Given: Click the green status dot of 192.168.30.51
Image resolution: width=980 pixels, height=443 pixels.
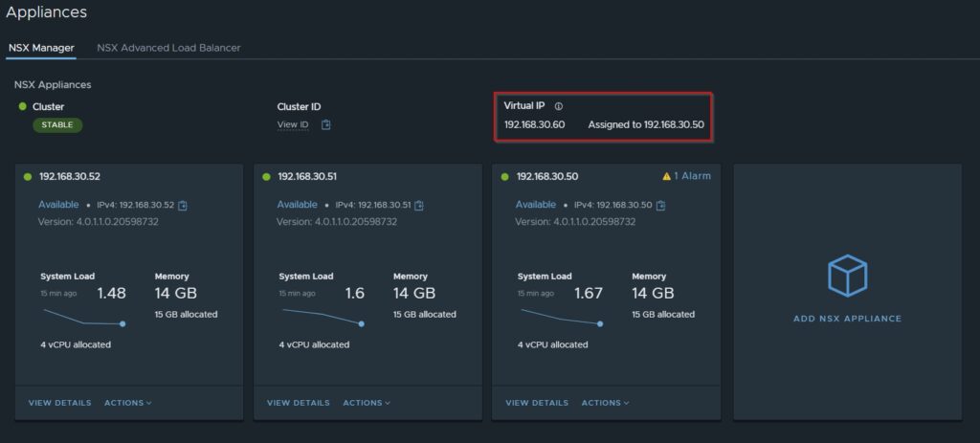Looking at the screenshot, I should (266, 177).
